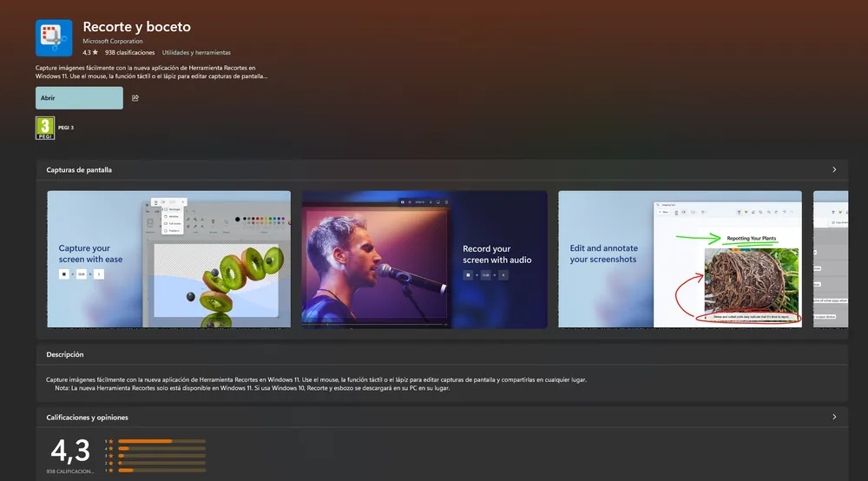
Task: Open the Edit and annotate your screenshots image
Action: 680,260
